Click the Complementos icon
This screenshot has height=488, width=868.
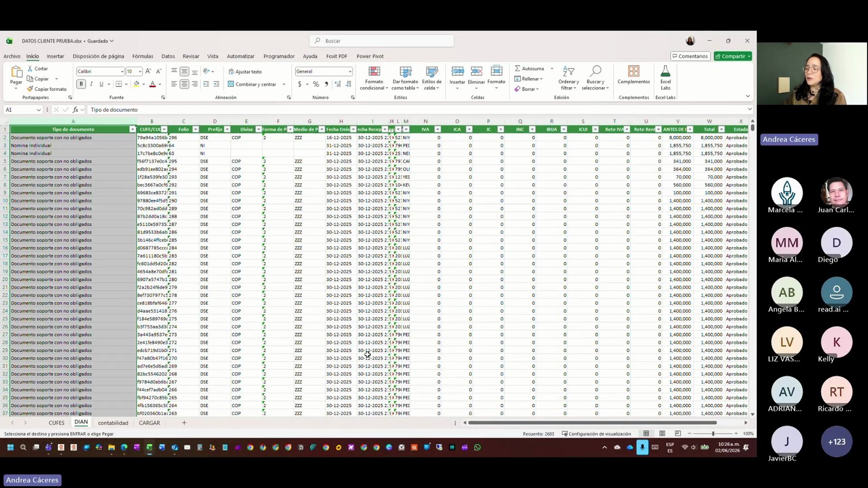(x=633, y=72)
